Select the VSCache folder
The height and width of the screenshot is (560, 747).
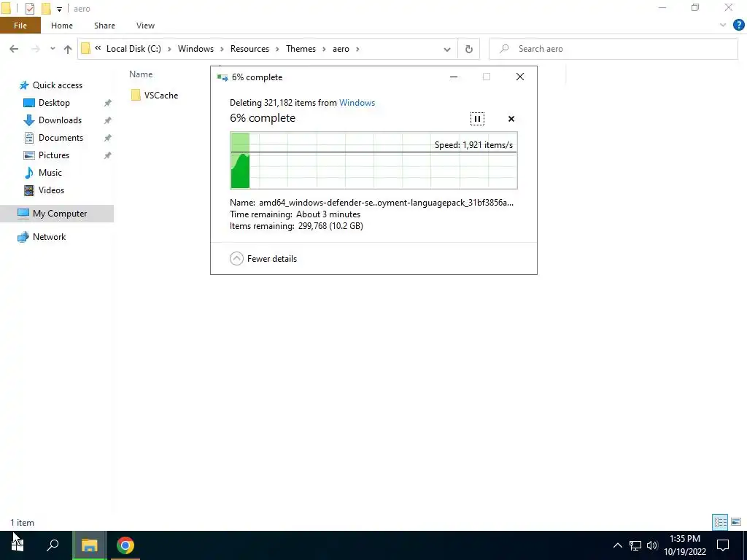pos(155,96)
